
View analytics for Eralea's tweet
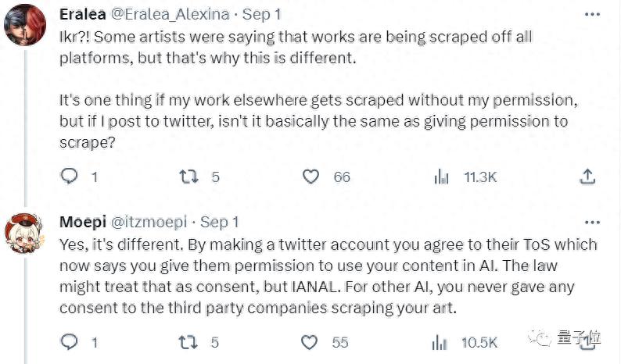442,177
